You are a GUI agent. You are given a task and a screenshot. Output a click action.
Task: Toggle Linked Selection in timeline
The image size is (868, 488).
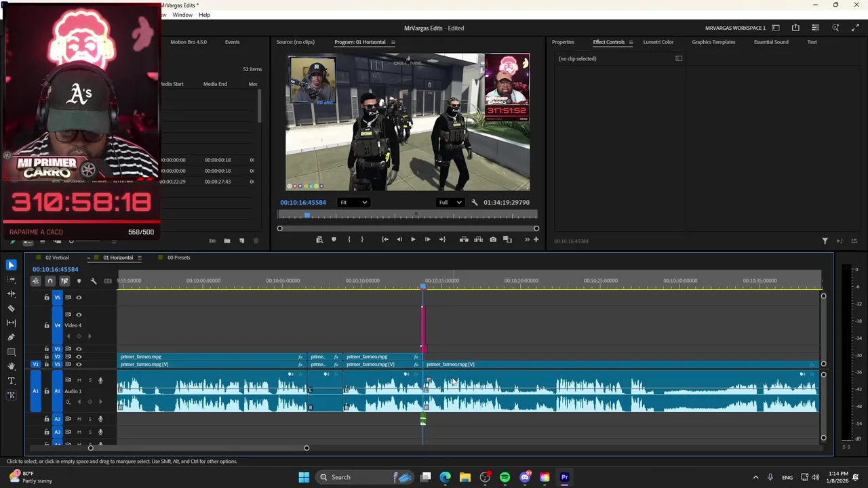64,281
